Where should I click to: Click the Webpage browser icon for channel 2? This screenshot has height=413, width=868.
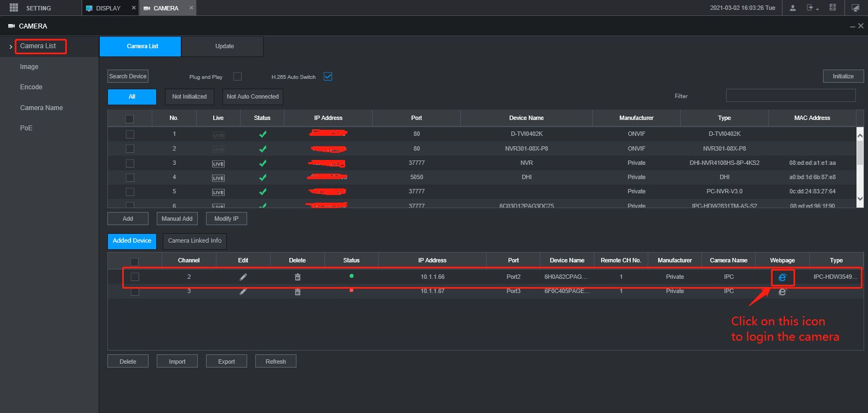[782, 278]
